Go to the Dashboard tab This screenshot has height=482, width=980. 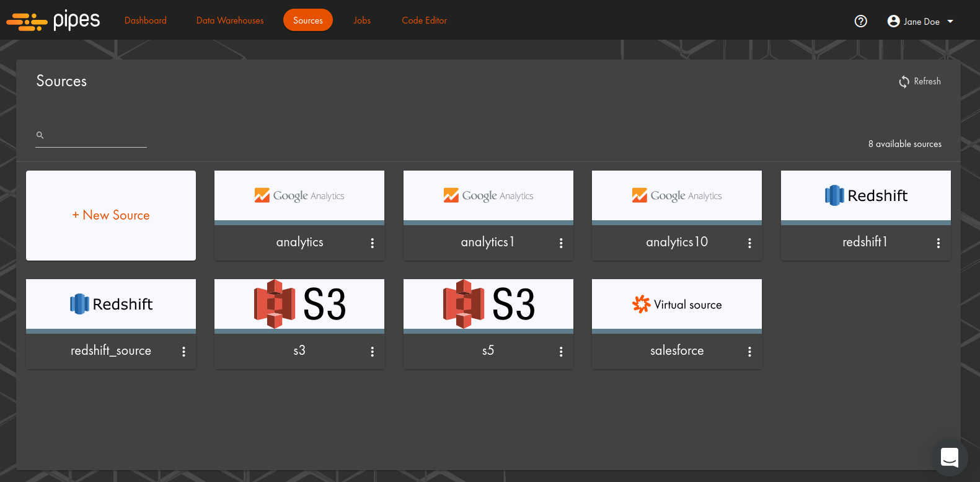point(146,20)
